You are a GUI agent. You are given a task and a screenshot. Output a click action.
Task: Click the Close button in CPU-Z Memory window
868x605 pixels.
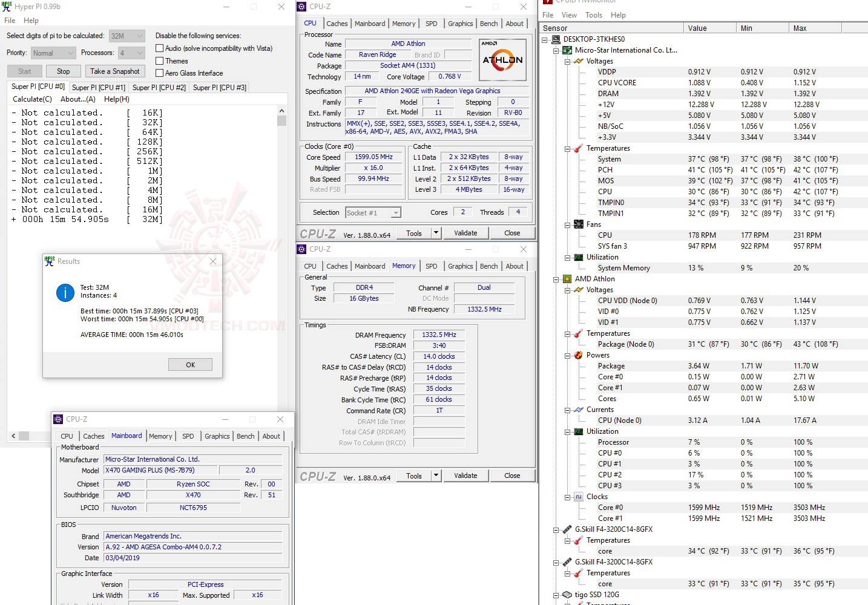pos(512,476)
